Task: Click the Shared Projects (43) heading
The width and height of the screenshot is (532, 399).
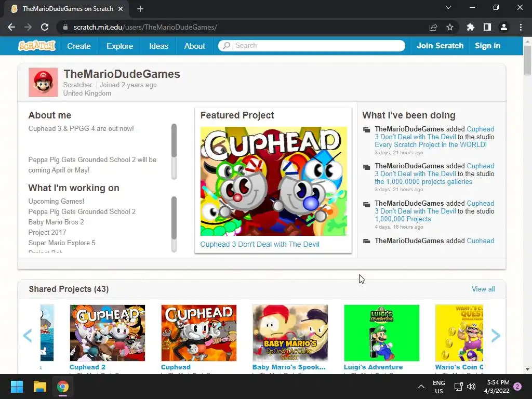Action: click(x=69, y=289)
